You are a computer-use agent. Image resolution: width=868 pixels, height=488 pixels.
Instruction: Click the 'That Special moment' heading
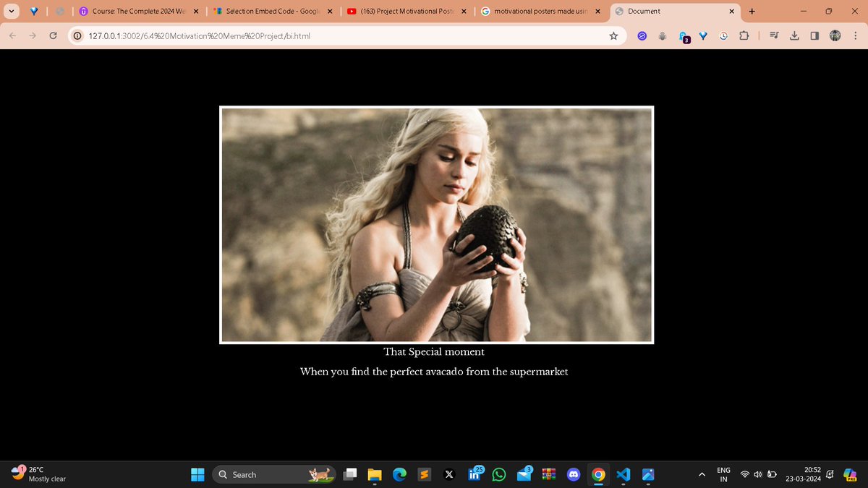[434, 352]
